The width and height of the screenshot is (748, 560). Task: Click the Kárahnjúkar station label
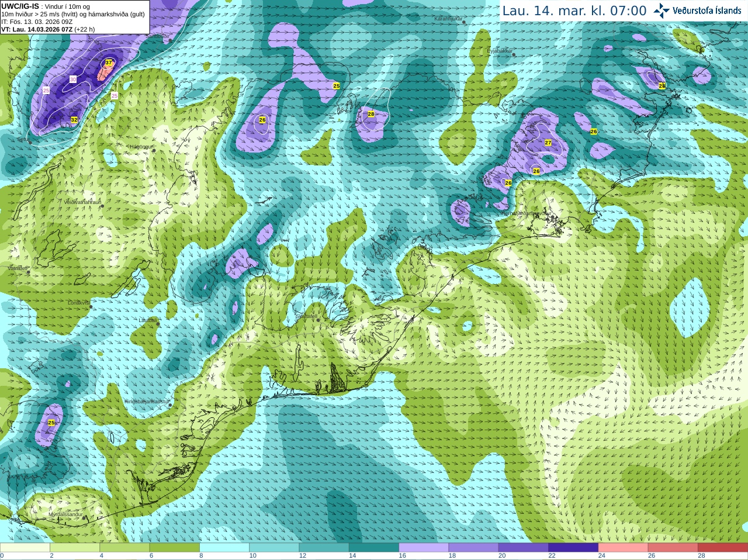[448, 19]
